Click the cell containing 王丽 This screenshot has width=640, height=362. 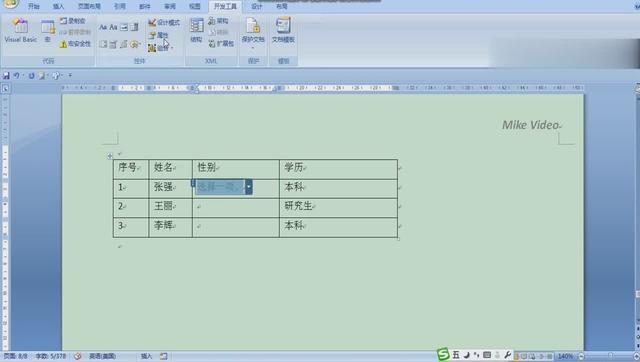tap(171, 208)
